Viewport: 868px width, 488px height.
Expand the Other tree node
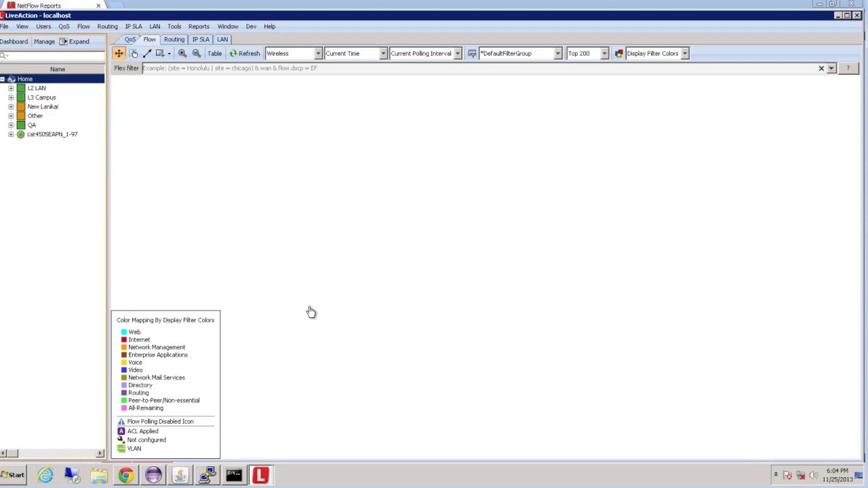11,116
